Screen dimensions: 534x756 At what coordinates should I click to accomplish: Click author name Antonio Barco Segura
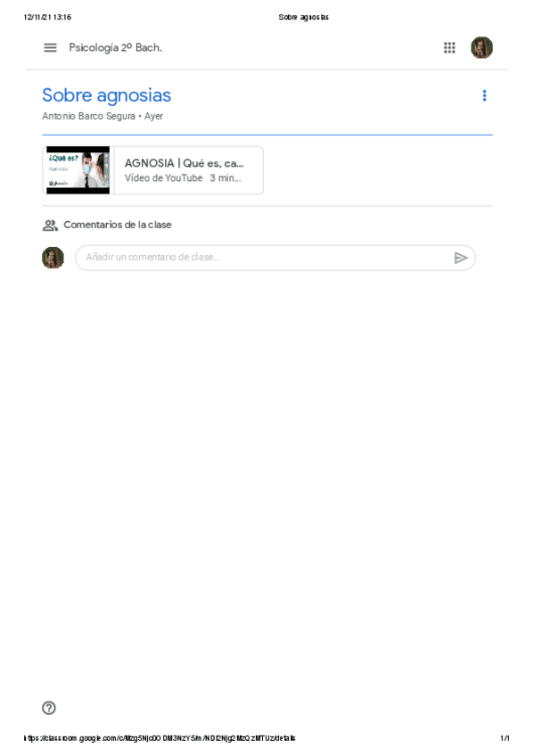click(x=88, y=116)
